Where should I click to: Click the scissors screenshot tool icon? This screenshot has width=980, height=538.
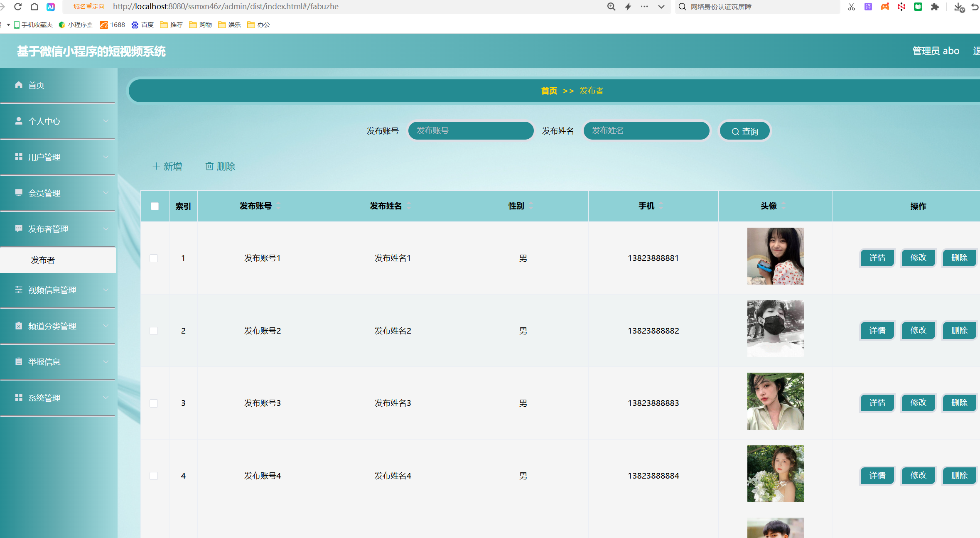852,7
